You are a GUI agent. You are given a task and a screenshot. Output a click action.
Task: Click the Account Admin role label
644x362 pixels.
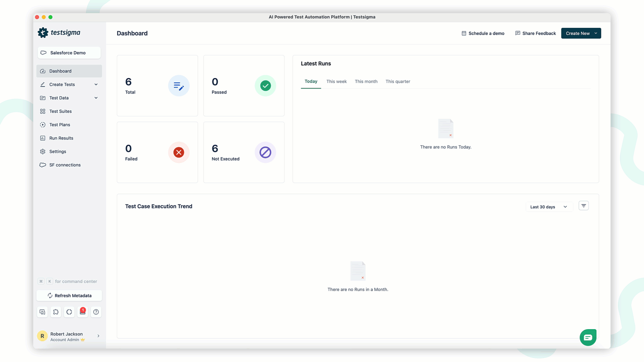65,340
